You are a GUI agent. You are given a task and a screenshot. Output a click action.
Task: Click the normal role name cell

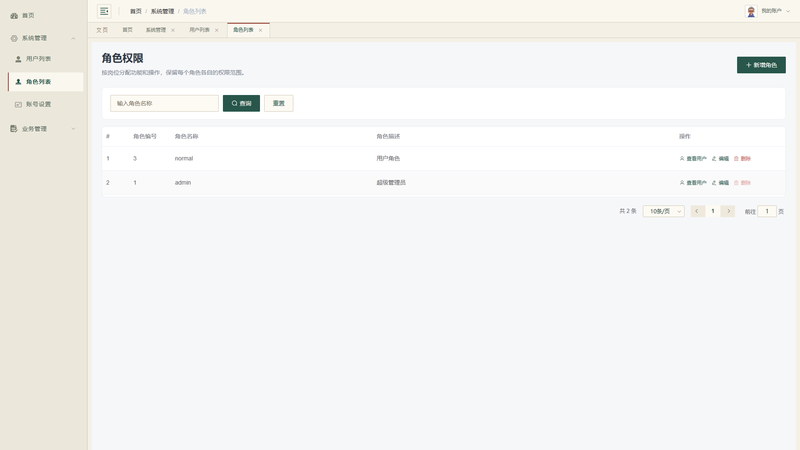(184, 159)
